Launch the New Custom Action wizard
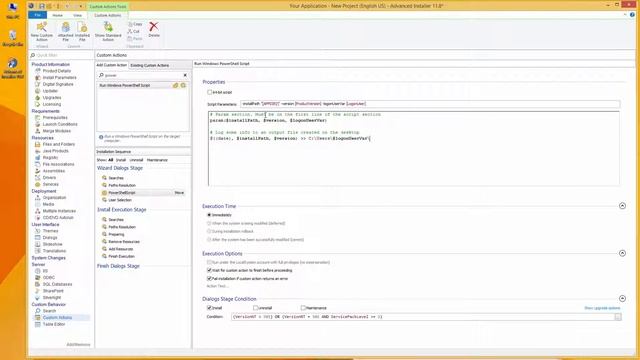 coord(42,32)
